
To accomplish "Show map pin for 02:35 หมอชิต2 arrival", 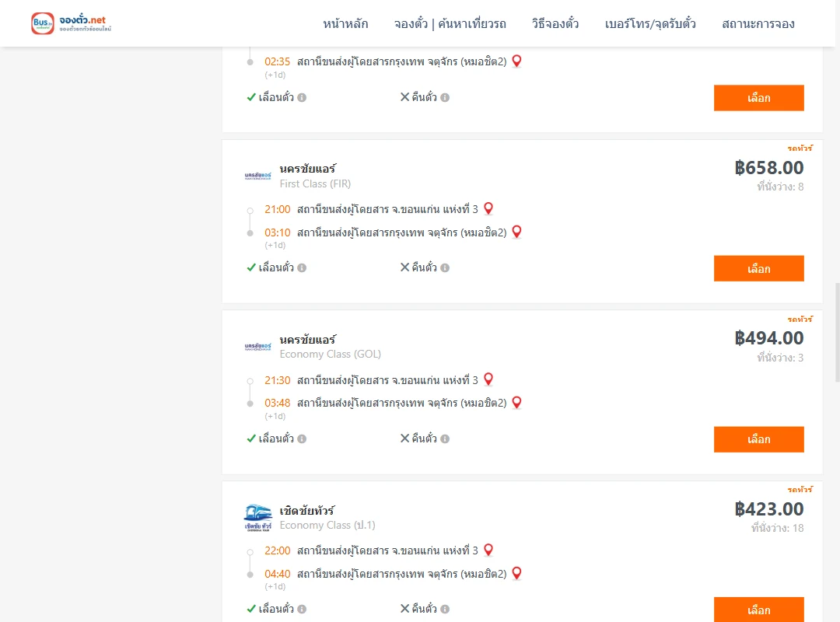I will point(516,61).
